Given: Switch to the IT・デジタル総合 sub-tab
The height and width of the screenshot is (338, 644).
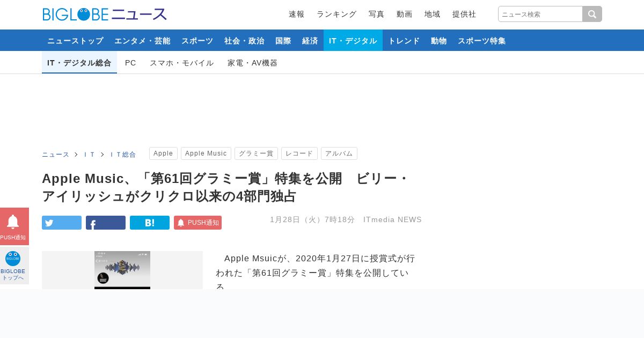Looking at the screenshot, I should [79, 63].
